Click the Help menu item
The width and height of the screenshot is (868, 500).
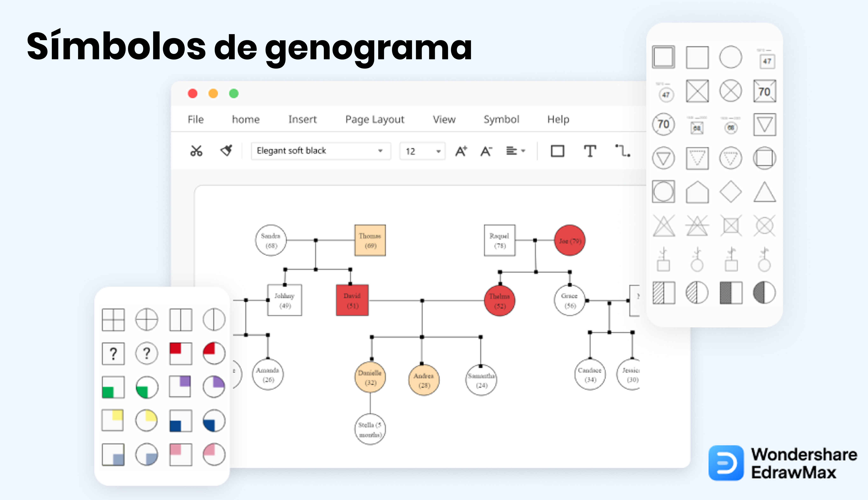[x=558, y=119]
